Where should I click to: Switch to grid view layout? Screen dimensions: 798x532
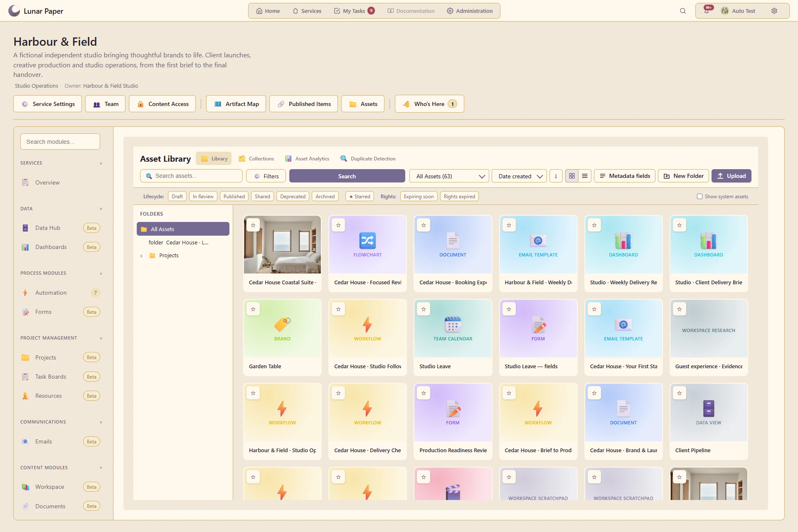[572, 176]
